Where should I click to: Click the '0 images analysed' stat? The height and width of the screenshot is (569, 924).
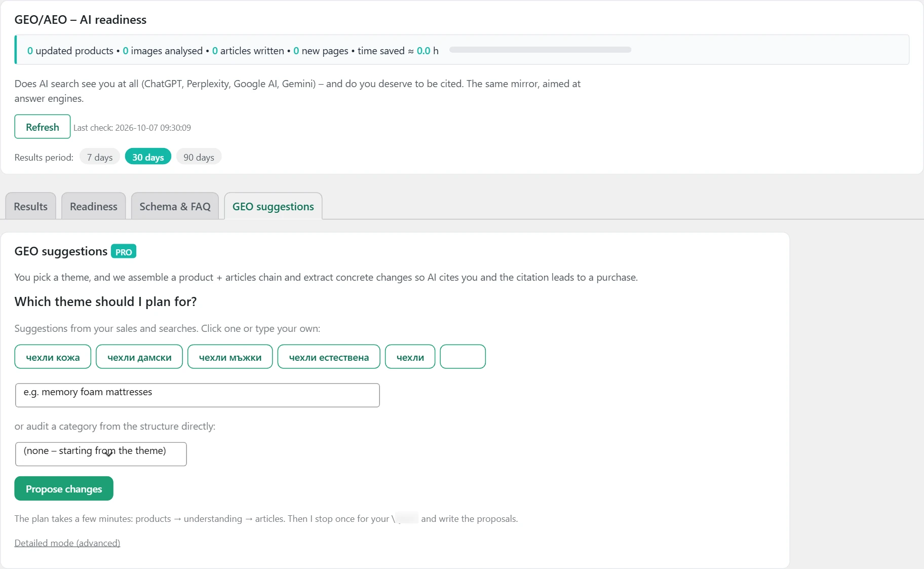[x=163, y=51]
